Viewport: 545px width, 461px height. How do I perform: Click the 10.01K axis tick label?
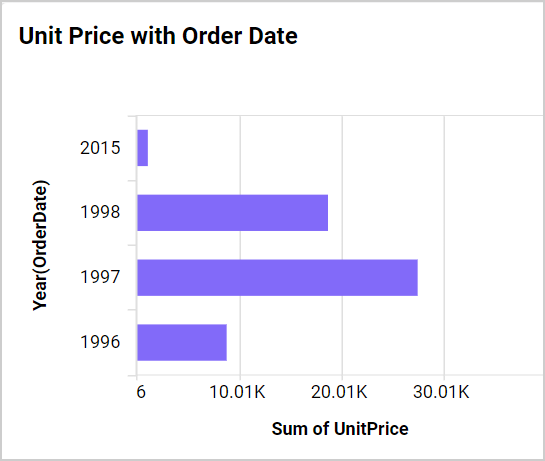click(237, 392)
